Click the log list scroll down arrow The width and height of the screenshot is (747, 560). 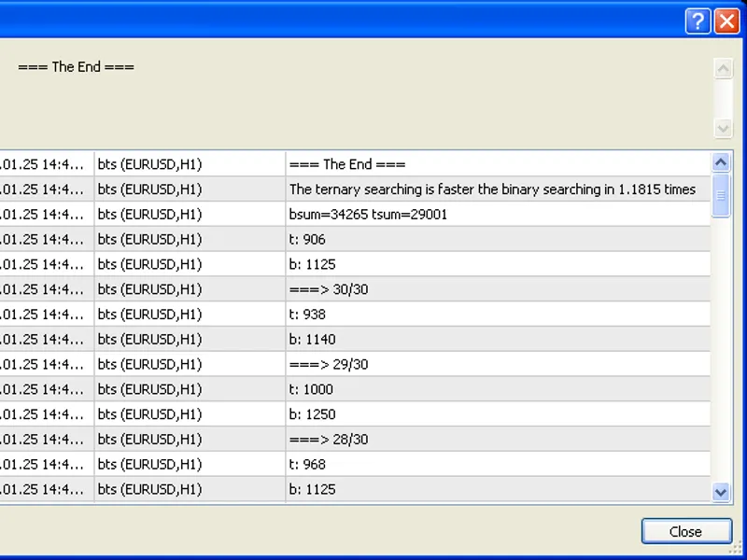pyautogui.click(x=721, y=492)
